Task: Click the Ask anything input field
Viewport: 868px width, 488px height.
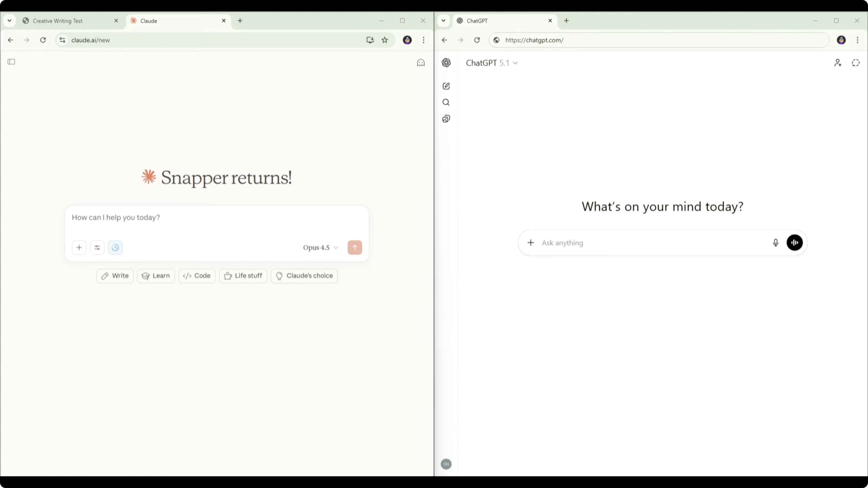Action: (x=650, y=243)
